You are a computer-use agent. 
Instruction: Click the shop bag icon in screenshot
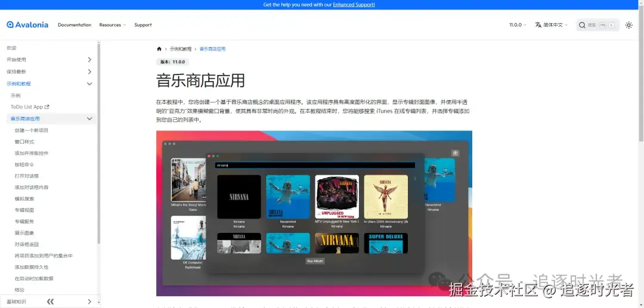455,153
